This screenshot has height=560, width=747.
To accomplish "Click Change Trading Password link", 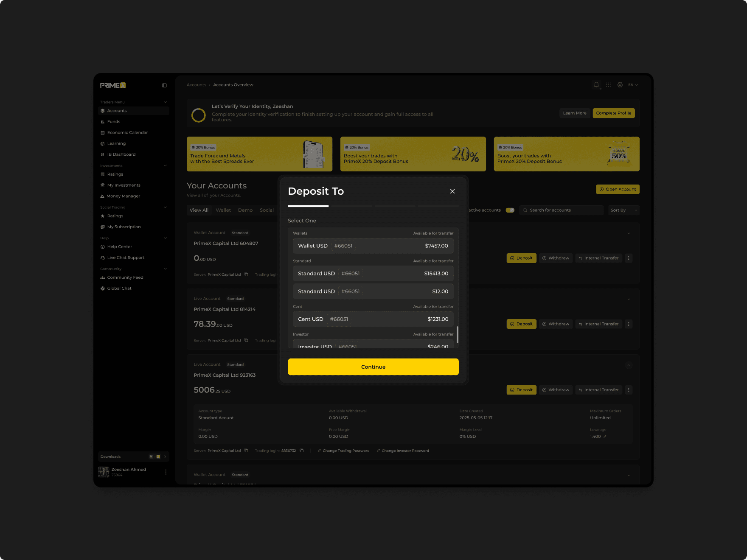I will (x=343, y=451).
